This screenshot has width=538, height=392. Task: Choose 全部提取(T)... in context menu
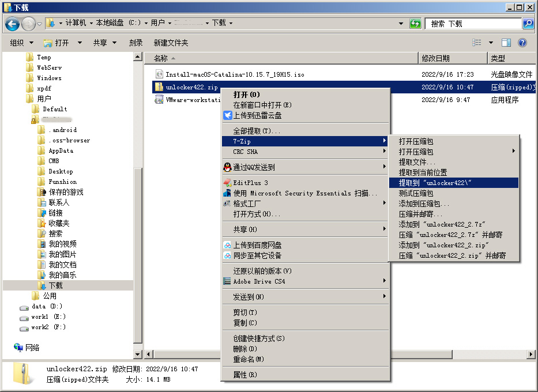(306, 131)
